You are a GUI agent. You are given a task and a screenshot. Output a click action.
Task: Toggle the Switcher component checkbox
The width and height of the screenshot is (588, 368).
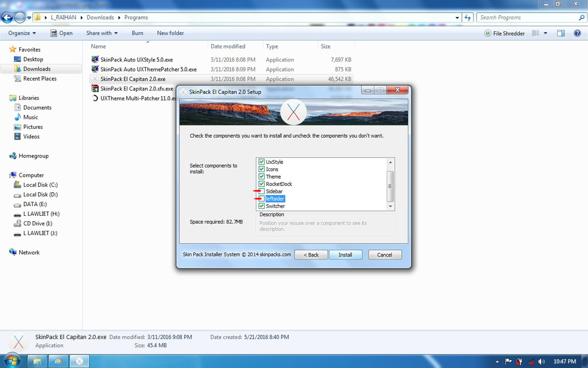coord(262,206)
